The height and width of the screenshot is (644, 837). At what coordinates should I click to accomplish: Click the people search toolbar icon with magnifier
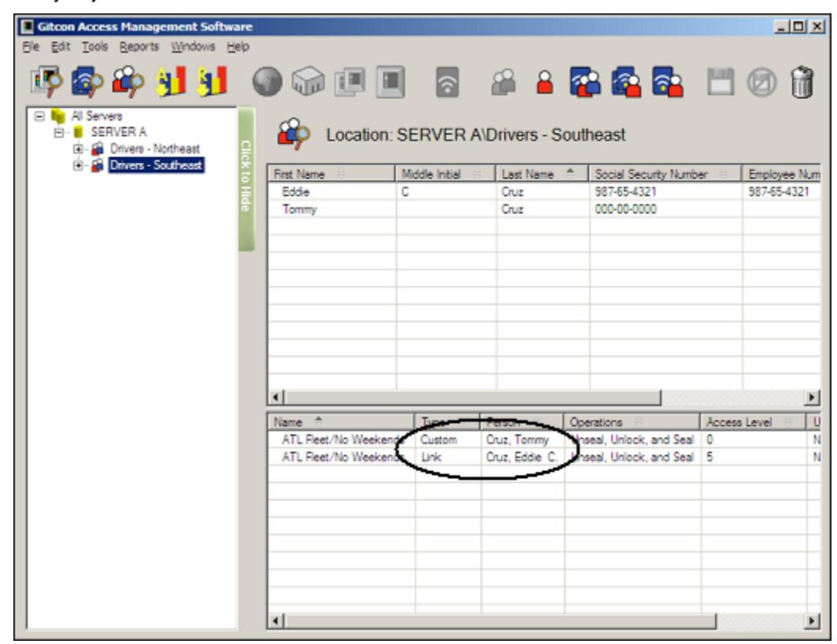tap(128, 82)
